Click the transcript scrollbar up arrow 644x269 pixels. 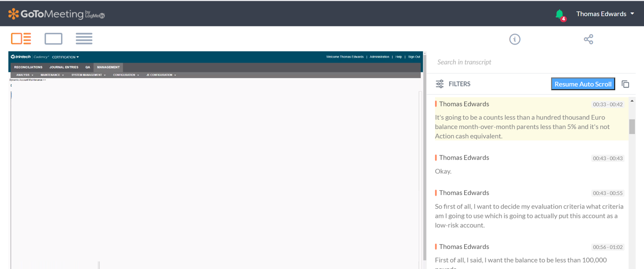(x=632, y=101)
